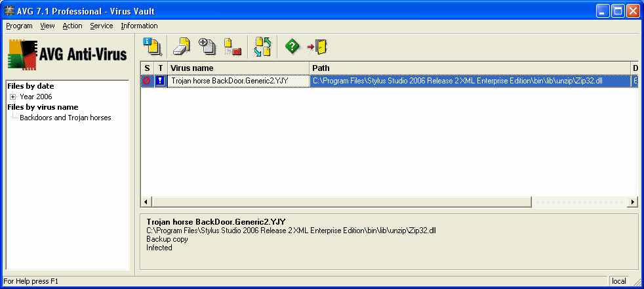Screen dimensions: 644x289
Task: Select the Files by date heading
Action: (x=31, y=86)
